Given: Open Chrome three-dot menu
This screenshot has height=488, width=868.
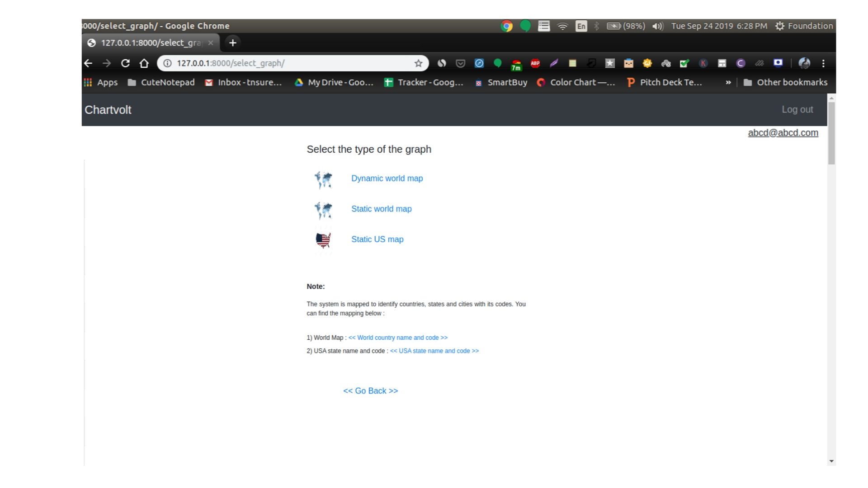Looking at the screenshot, I should pos(823,63).
